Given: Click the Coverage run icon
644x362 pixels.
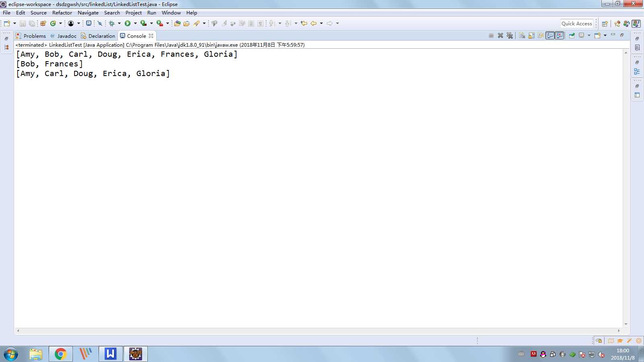Looking at the screenshot, I should (143, 23).
